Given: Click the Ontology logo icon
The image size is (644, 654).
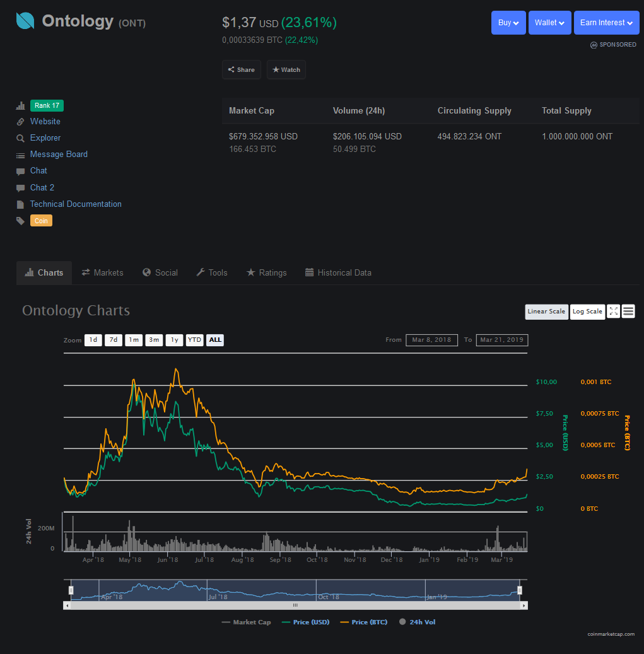Looking at the screenshot, I should tap(25, 20).
